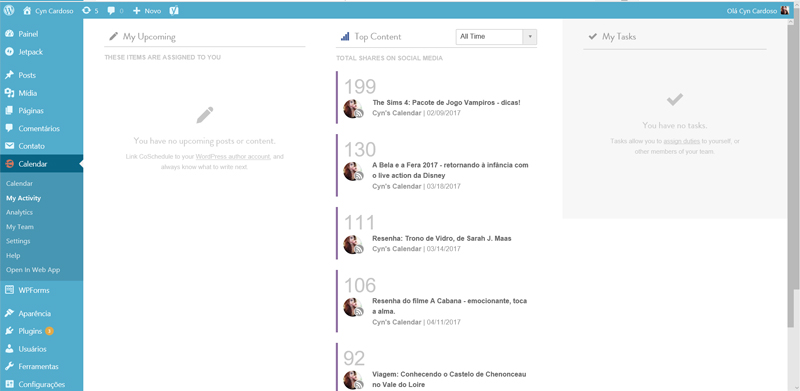Image resolution: width=800 pixels, height=391 pixels.
Task: Click the CoSchedule Calendar icon
Action: pos(9,164)
